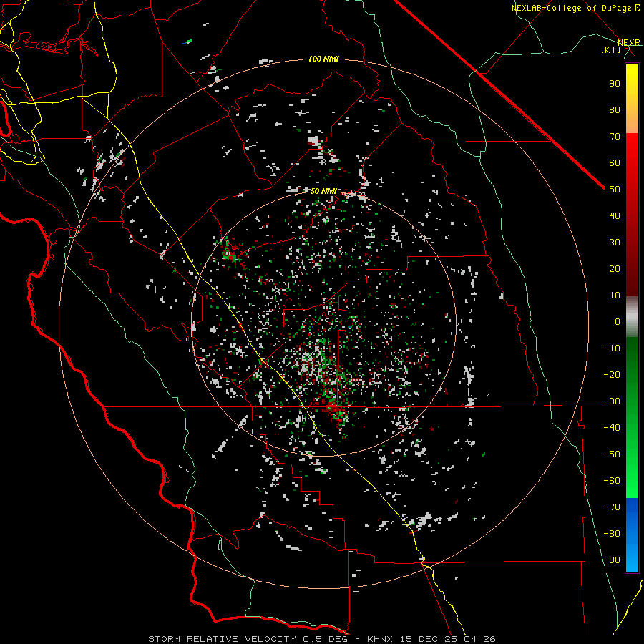Click the gray zero-velocity segment of color bar
Viewport: 644px width, 644px height.
pyautogui.click(x=632, y=317)
